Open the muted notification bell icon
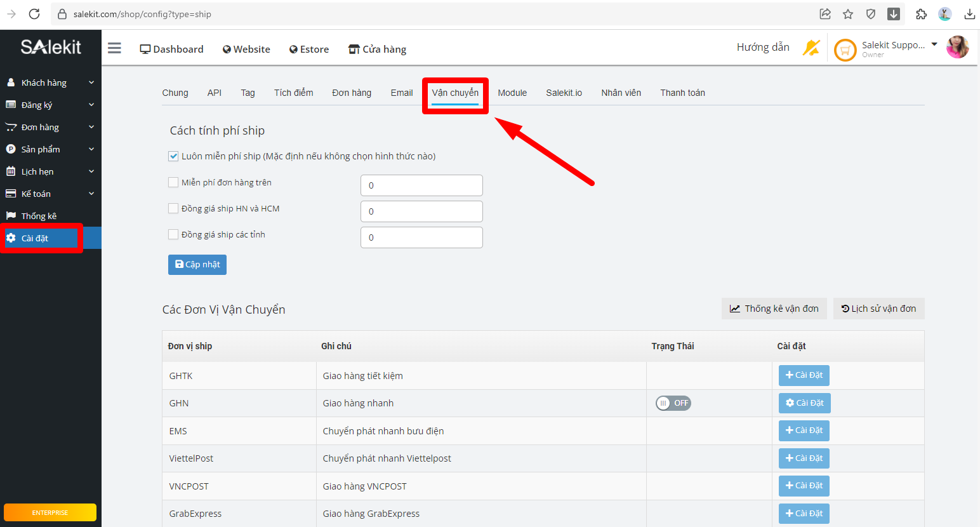The height and width of the screenshot is (527, 980). pyautogui.click(x=811, y=48)
